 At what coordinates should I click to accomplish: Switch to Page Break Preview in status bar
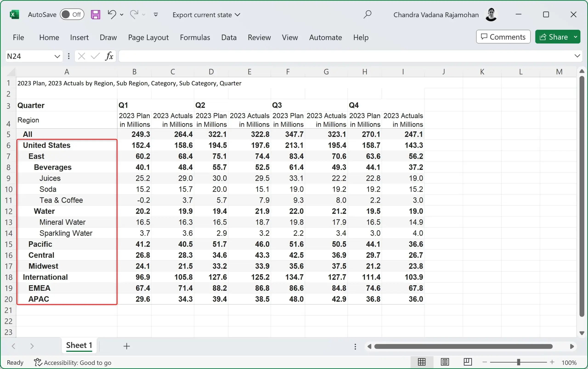[x=468, y=362]
